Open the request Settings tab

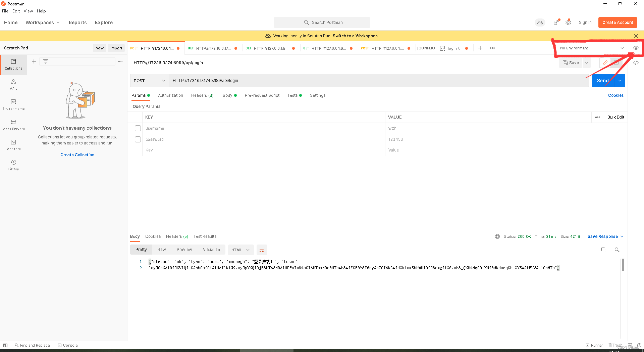[318, 95]
